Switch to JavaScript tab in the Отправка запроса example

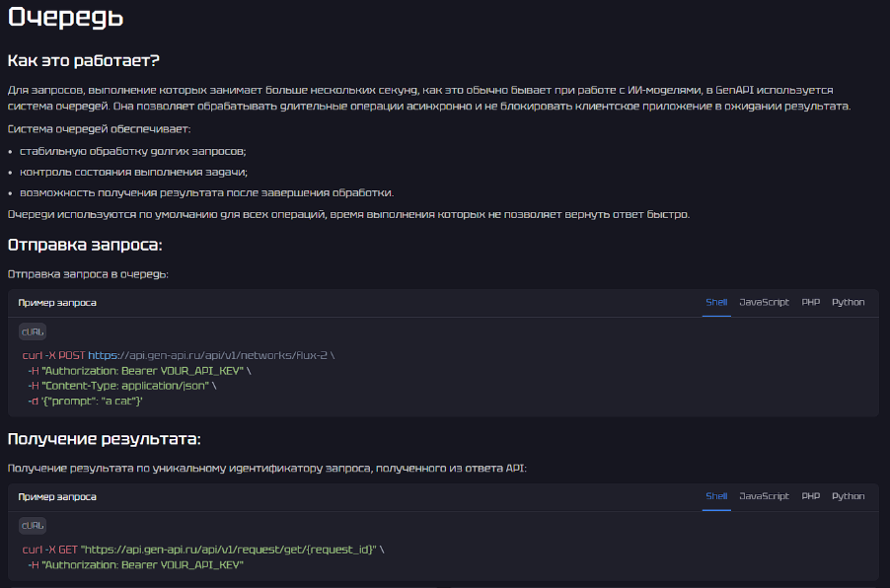tap(764, 302)
